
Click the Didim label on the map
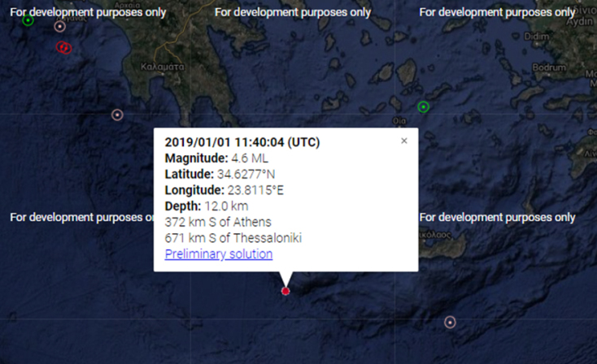click(x=537, y=37)
